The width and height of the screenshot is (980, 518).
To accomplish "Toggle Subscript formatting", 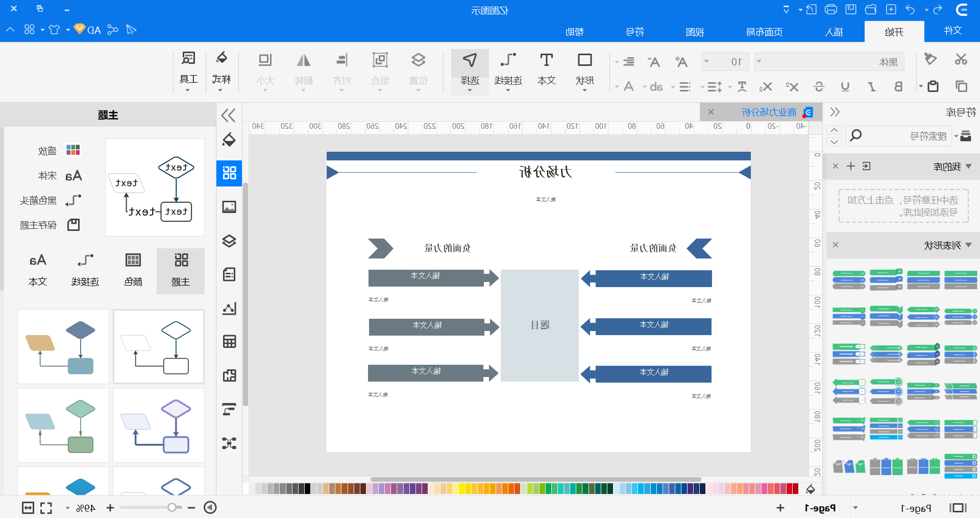I will coord(765,86).
